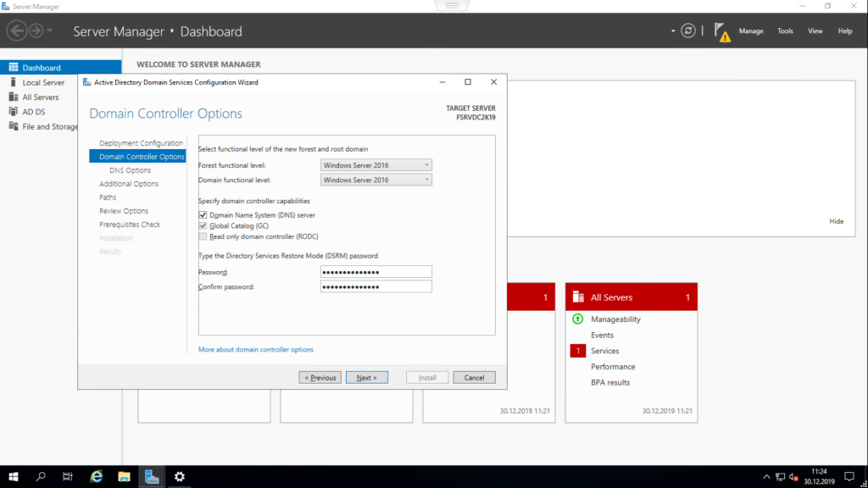Screen dimensions: 868x488
Task: Enable Read only domain controller (RODC)
Action: 203,236
